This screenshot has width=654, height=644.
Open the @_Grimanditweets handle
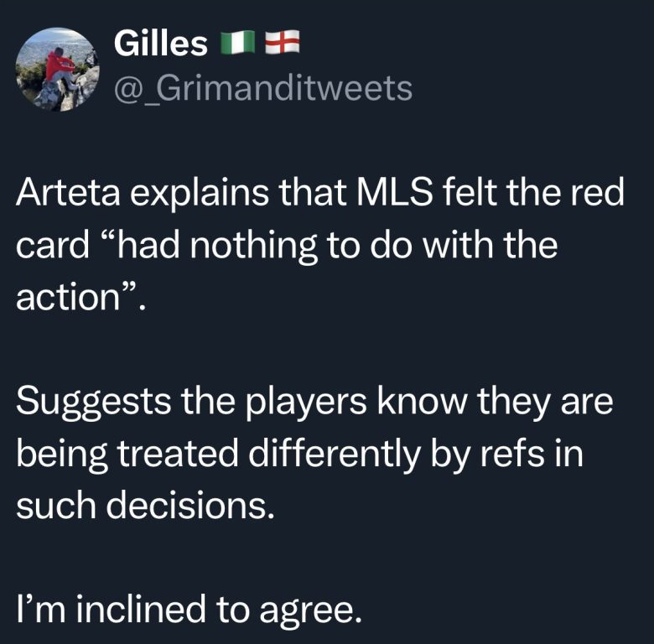[x=262, y=86]
